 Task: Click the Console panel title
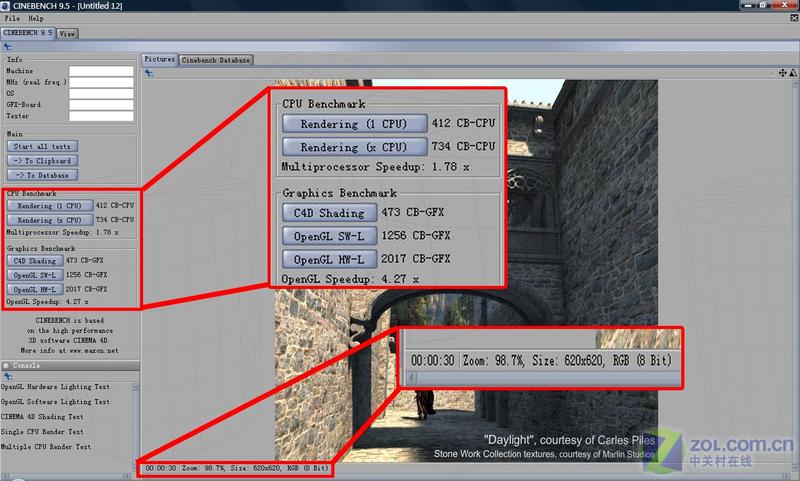point(26,366)
